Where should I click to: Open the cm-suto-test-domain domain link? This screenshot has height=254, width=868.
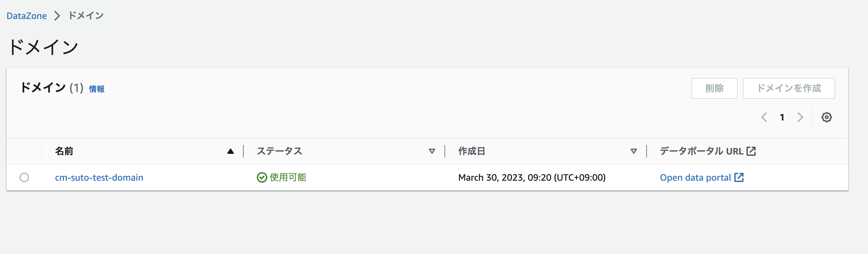point(99,177)
